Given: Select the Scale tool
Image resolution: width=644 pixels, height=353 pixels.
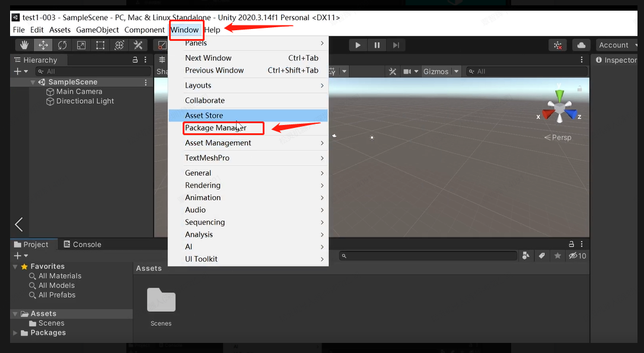Looking at the screenshot, I should coord(81,45).
